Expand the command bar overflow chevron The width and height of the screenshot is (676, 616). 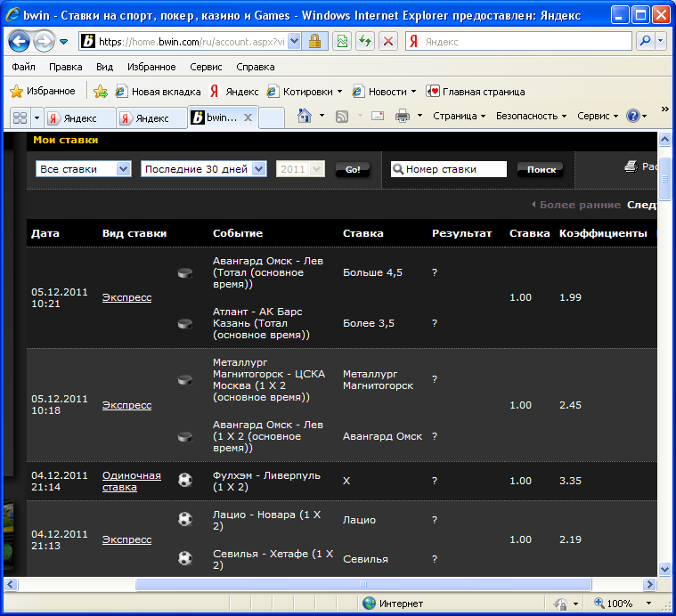[x=664, y=109]
